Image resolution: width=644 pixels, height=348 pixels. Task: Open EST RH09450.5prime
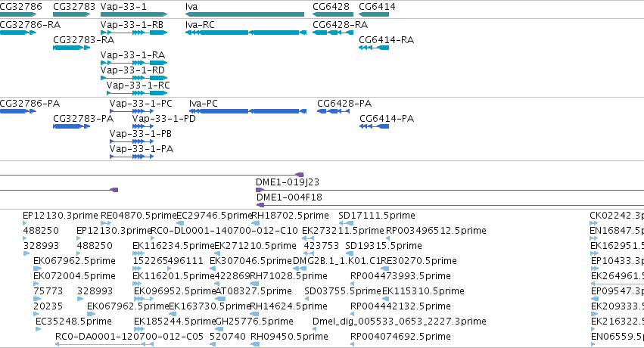[x=289, y=337]
